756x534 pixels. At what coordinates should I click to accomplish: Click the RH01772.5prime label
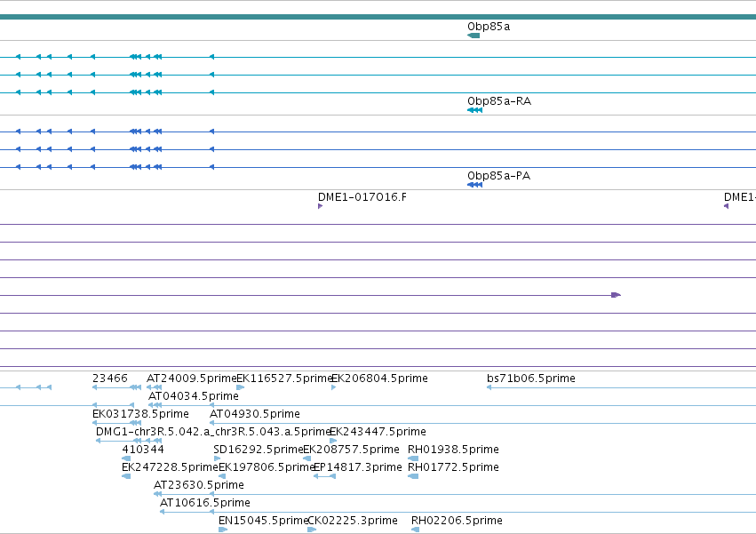click(x=453, y=467)
